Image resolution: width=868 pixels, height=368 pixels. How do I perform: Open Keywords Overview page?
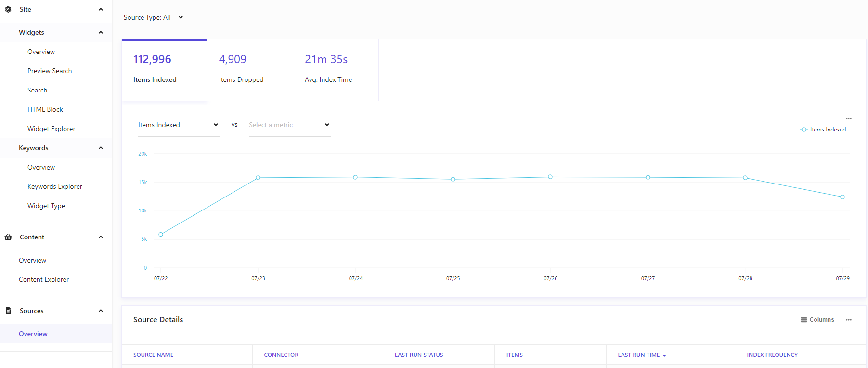pos(41,167)
